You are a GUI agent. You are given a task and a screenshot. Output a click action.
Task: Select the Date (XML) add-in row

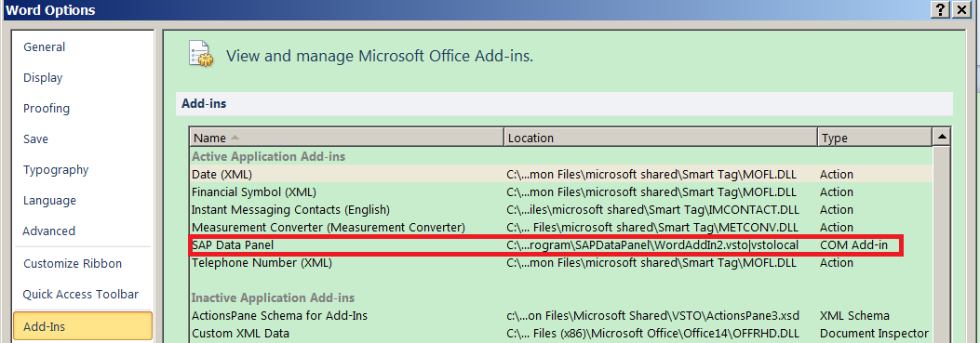561,175
